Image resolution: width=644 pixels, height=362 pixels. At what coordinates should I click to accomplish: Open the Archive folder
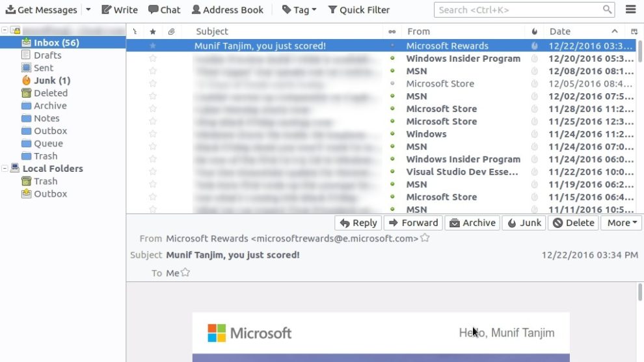pyautogui.click(x=49, y=105)
